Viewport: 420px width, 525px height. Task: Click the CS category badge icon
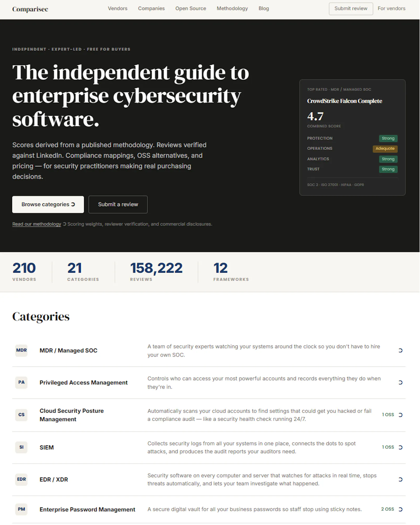[x=22, y=415]
